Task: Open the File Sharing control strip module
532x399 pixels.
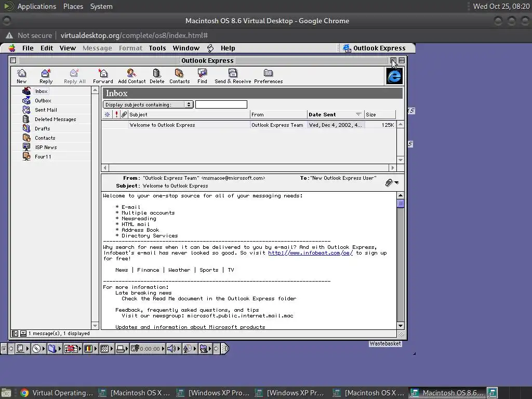Action: pos(54,349)
